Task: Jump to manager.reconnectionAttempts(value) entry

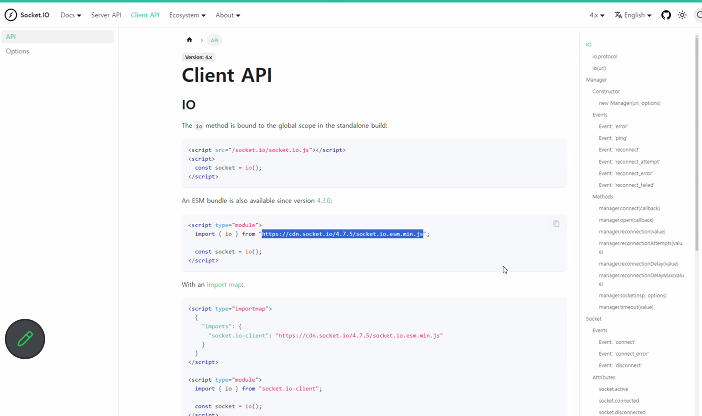Action: 640,247
